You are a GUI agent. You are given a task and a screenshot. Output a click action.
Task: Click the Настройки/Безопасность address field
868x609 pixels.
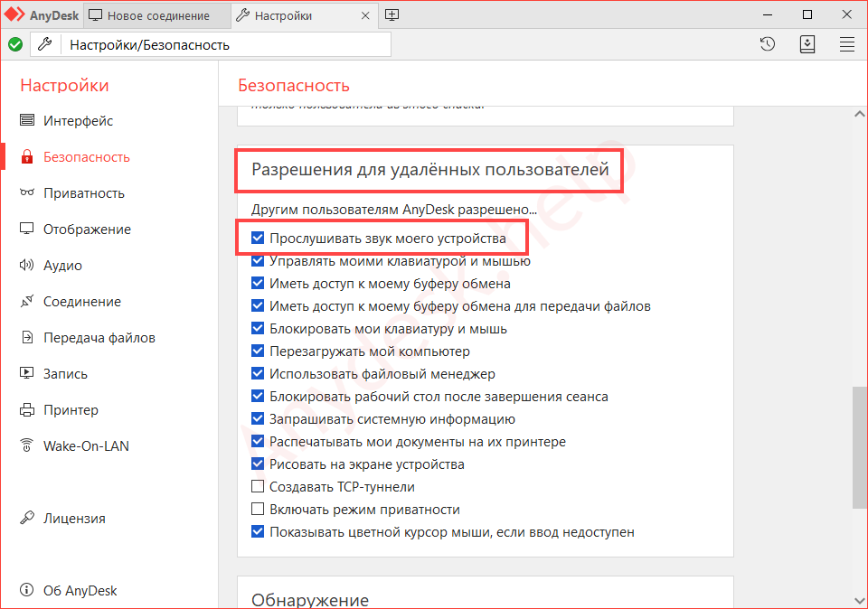pyautogui.click(x=226, y=44)
